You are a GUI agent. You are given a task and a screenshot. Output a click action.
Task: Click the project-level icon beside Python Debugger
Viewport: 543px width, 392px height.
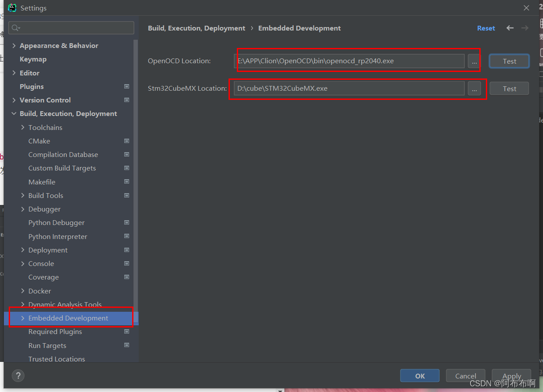pos(126,222)
